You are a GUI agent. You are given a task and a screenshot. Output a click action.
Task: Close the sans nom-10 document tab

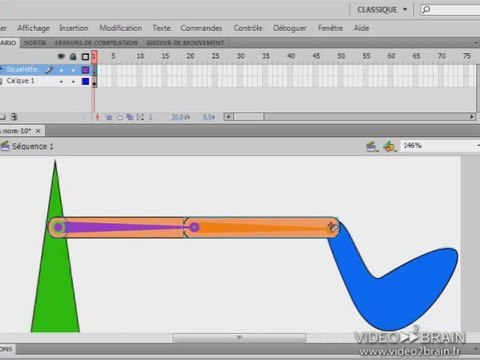(x=38, y=131)
